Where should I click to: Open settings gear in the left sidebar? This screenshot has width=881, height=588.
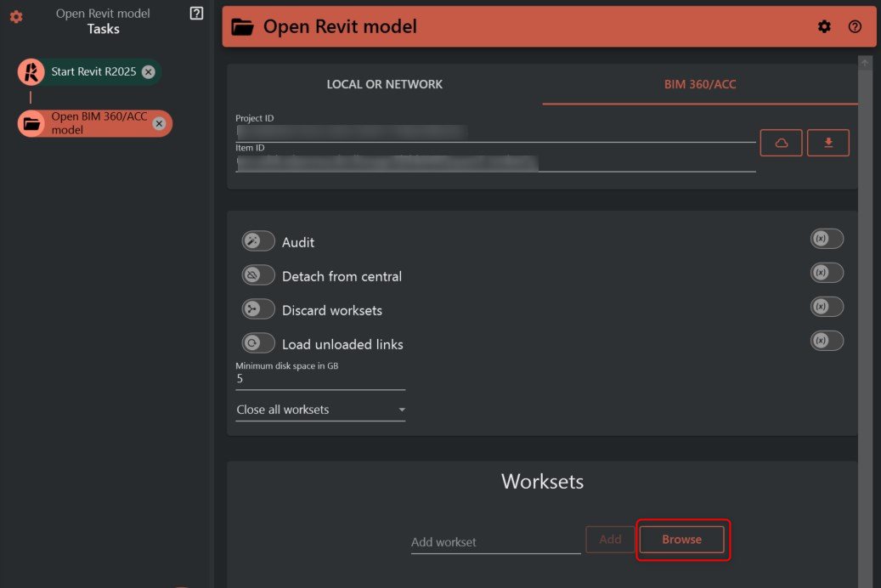pyautogui.click(x=14, y=15)
